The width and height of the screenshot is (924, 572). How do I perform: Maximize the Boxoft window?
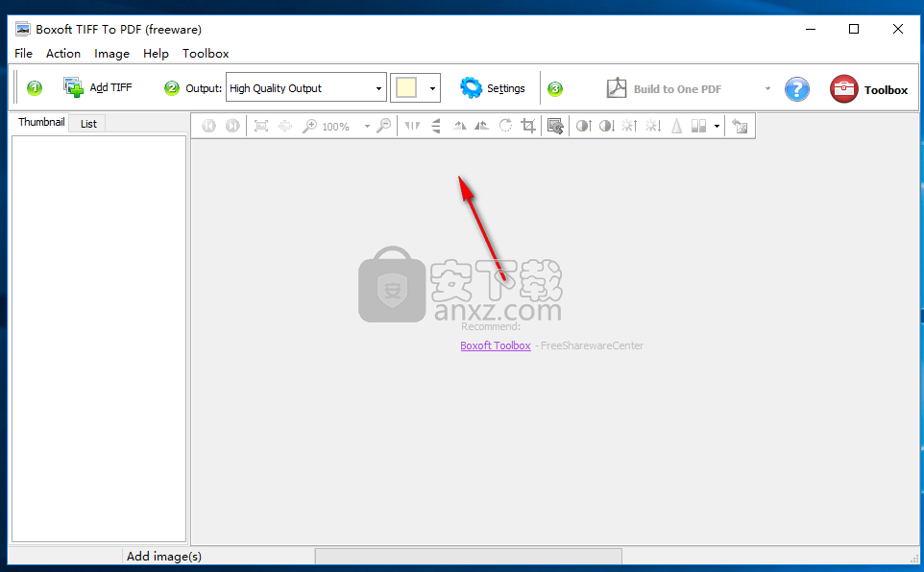click(853, 29)
